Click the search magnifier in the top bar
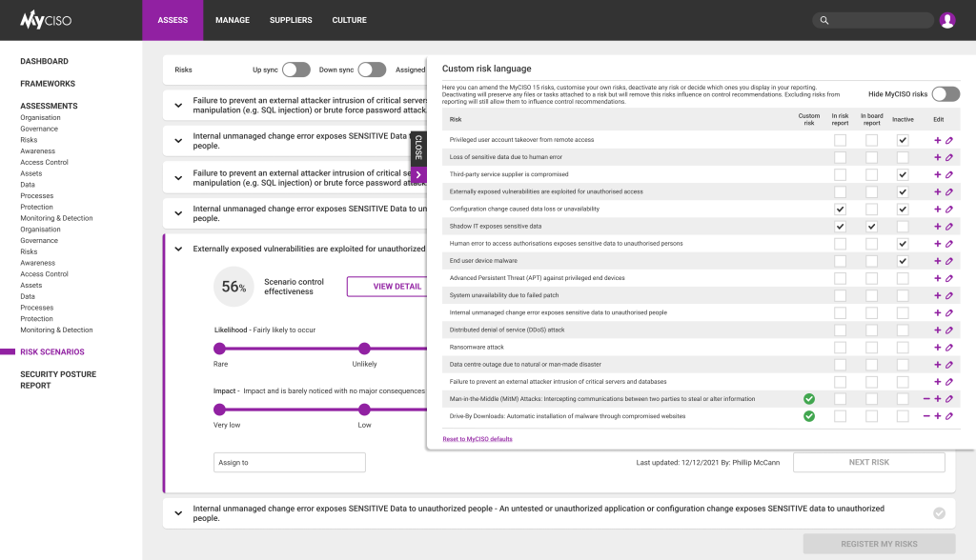976x560 pixels. pyautogui.click(x=823, y=19)
